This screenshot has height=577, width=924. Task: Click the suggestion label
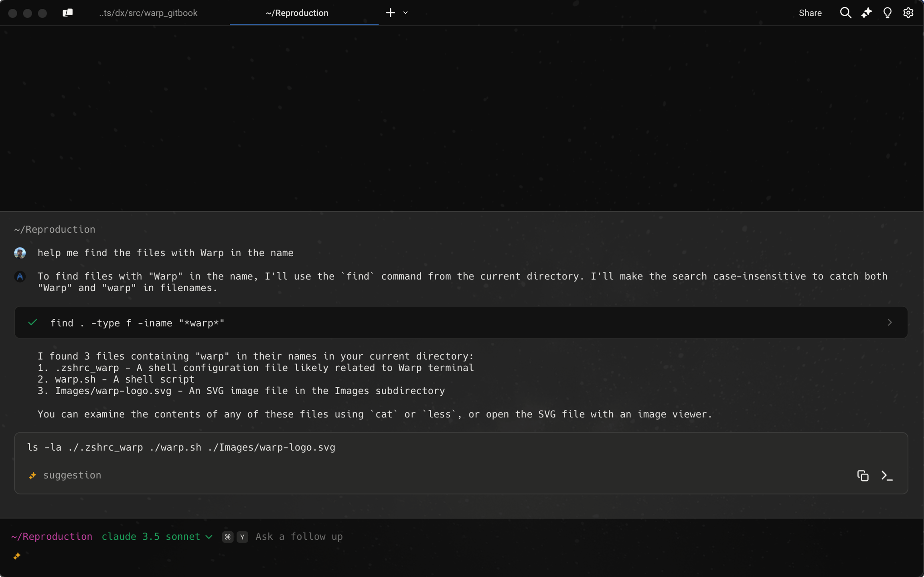point(72,475)
